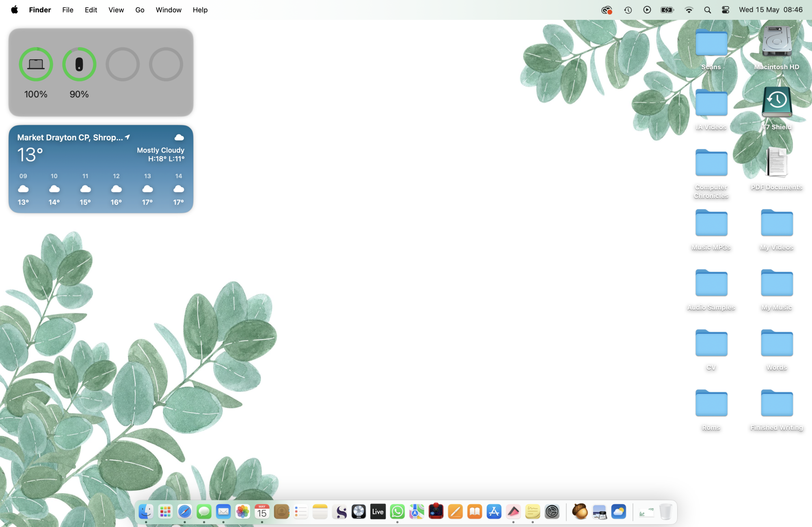Click the Market Drayton weather widget
812x527 pixels.
point(101,169)
